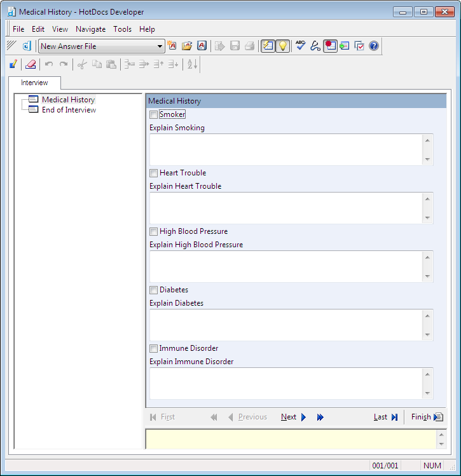This screenshot has height=476, width=461.
Task: Run the spell check ABC icon
Action: [x=301, y=46]
